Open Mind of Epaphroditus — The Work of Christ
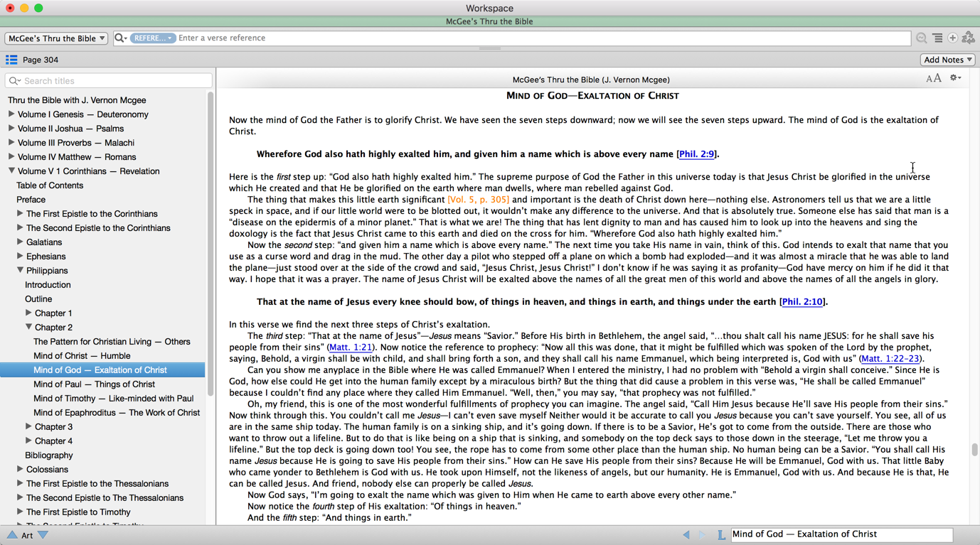Viewport: 980px width, 545px height. (117, 413)
